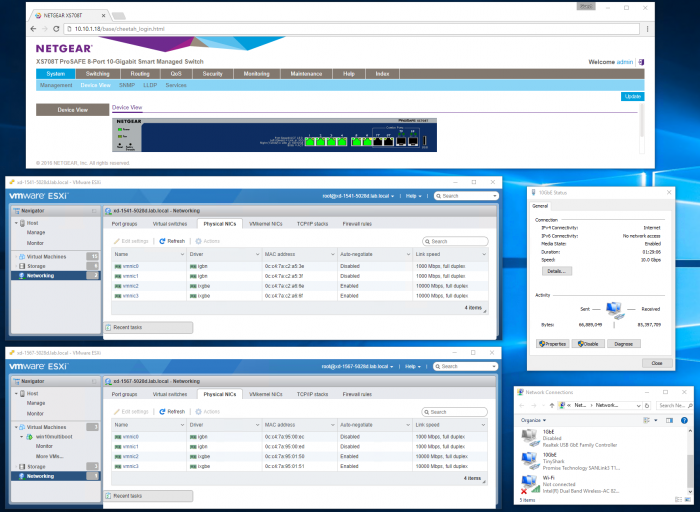Select vmnic3 NIC icon in lower ESXi table
The height and width of the screenshot is (512, 700).
(x=118, y=466)
